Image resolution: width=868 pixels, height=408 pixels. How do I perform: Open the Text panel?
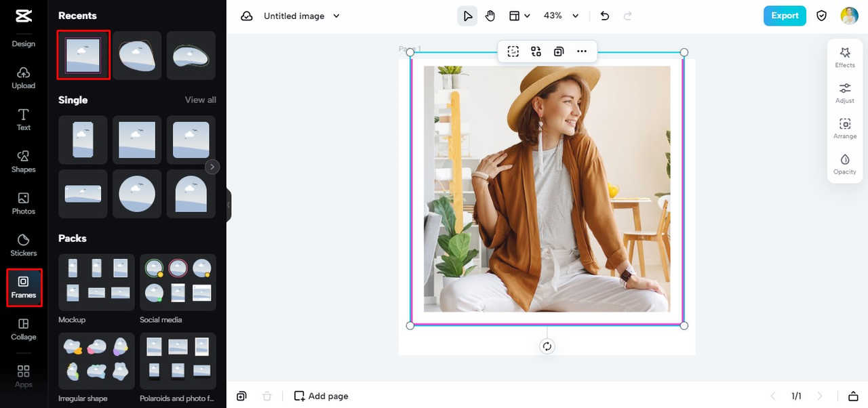click(x=23, y=120)
